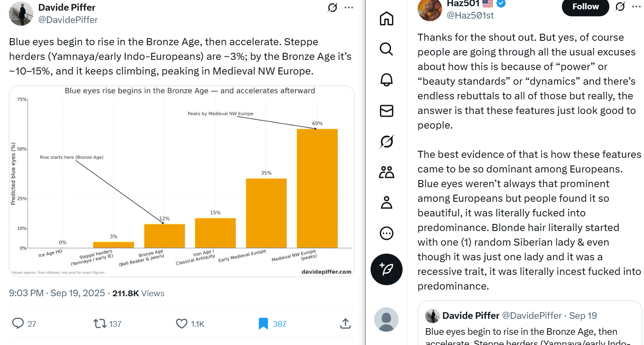This screenshot has width=644, height=345.
Task: Open Notifications bell icon
Action: [x=387, y=80]
